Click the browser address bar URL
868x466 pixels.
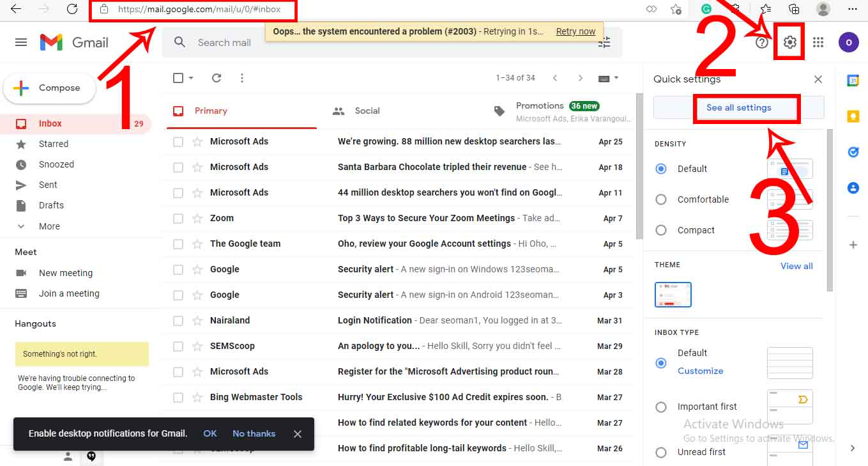click(x=199, y=10)
